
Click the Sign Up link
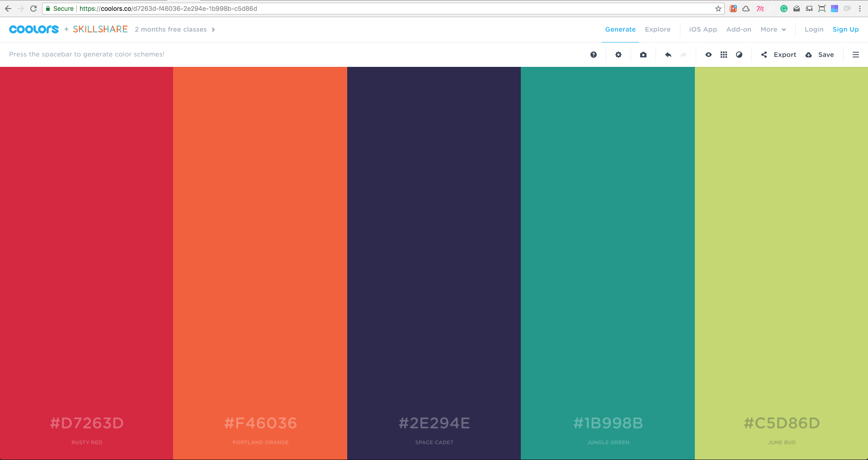click(x=845, y=29)
